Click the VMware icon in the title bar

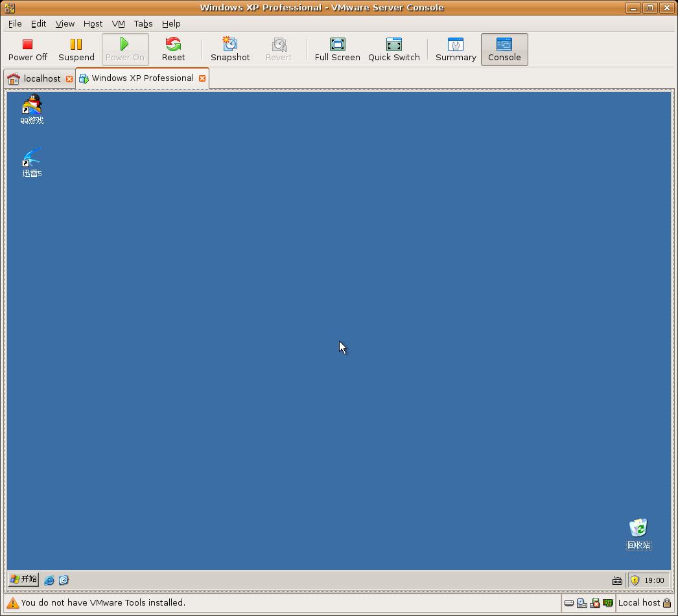coord(10,8)
